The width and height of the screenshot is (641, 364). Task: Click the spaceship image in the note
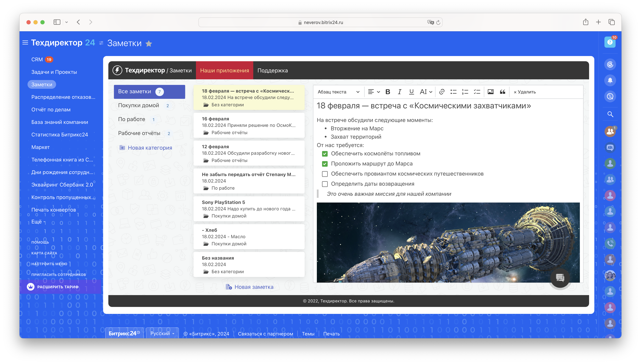pyautogui.click(x=448, y=243)
